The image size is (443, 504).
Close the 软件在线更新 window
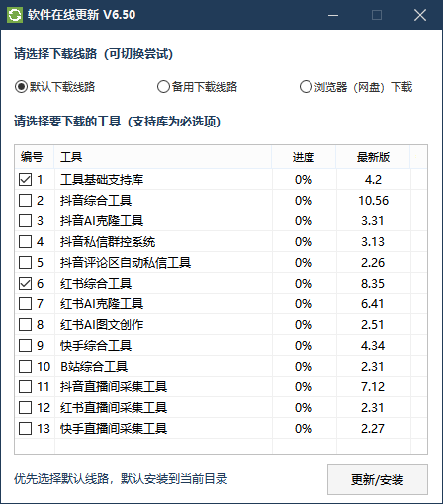tap(420, 15)
